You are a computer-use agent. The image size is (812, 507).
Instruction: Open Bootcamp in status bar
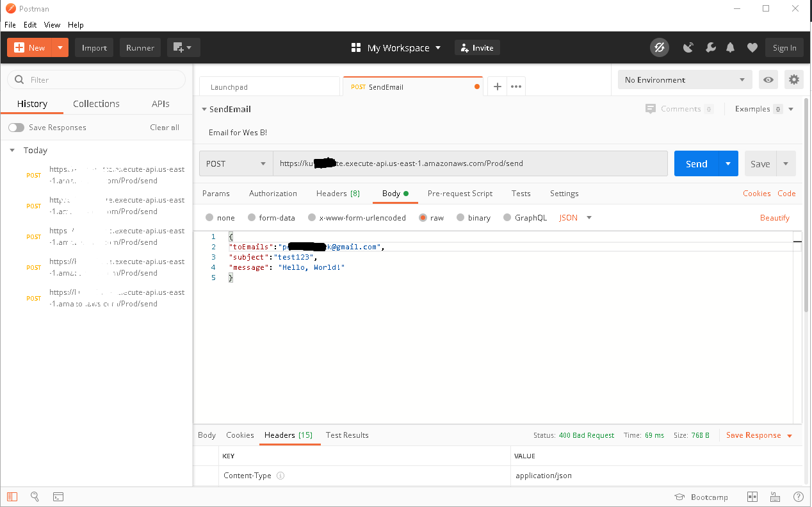[701, 497]
